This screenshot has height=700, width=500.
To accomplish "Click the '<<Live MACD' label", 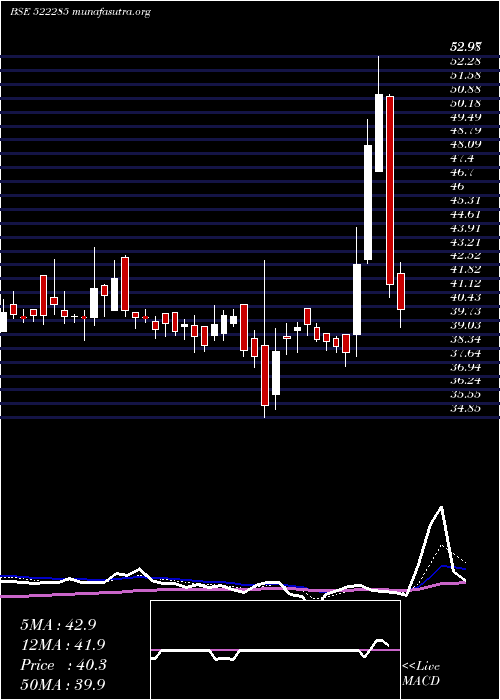I will click(x=421, y=674).
